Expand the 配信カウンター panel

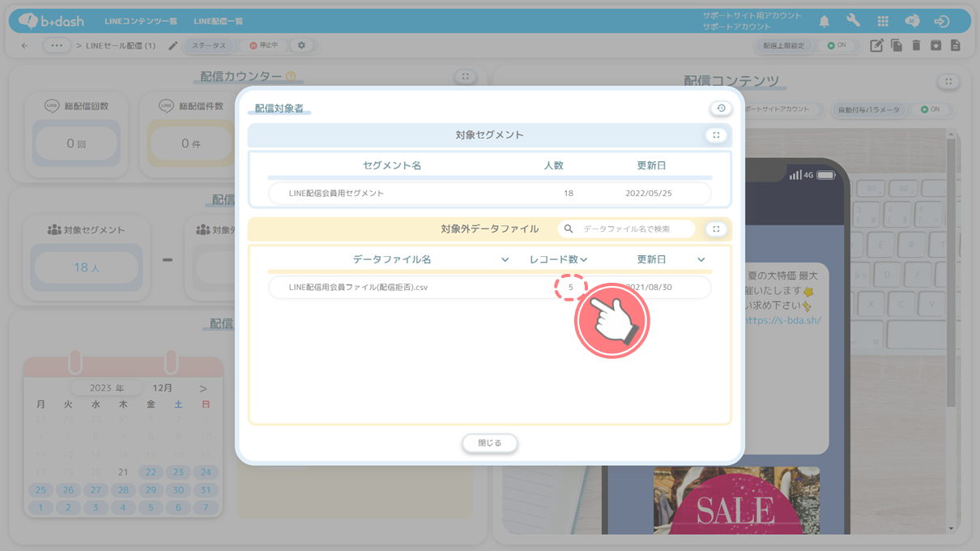click(465, 76)
